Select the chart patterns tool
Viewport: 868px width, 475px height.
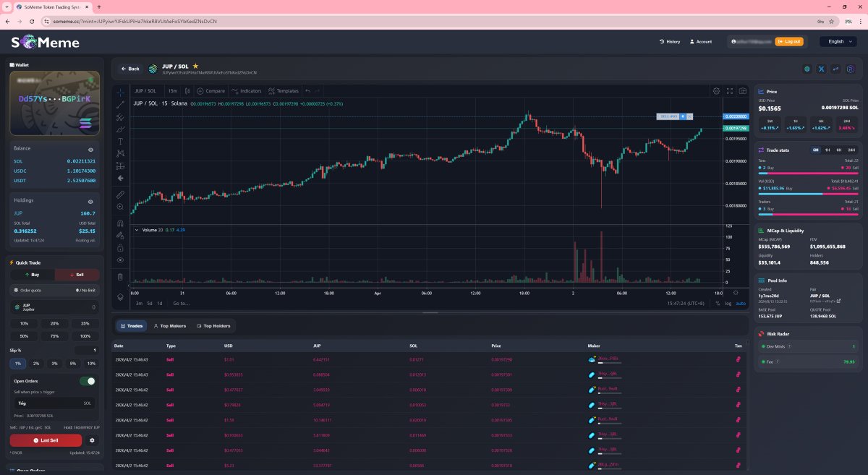coord(120,153)
